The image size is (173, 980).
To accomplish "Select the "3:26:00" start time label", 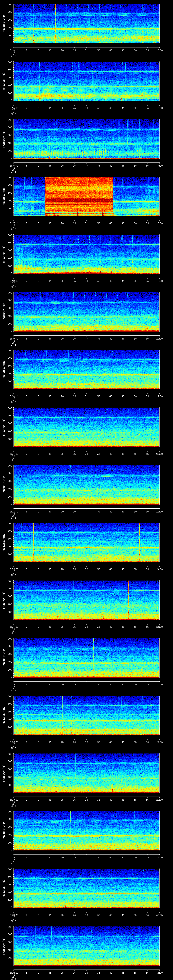I will click(x=14, y=742).
